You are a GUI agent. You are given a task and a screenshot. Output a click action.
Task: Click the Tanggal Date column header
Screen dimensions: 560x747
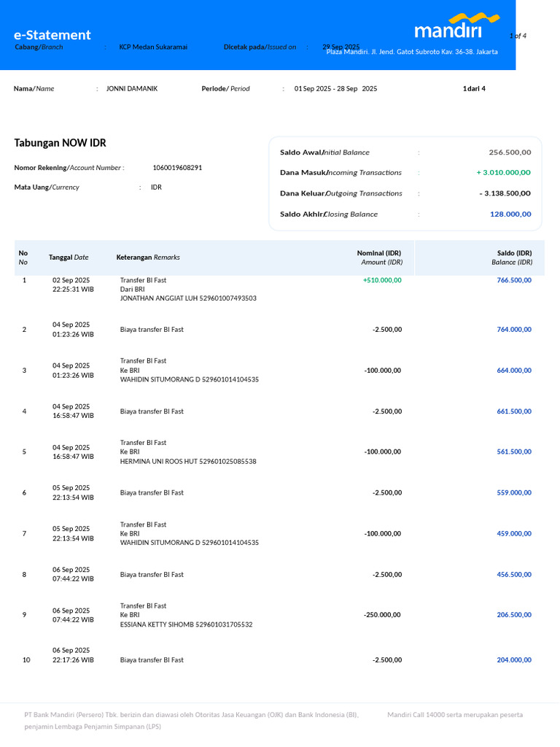pos(69,258)
